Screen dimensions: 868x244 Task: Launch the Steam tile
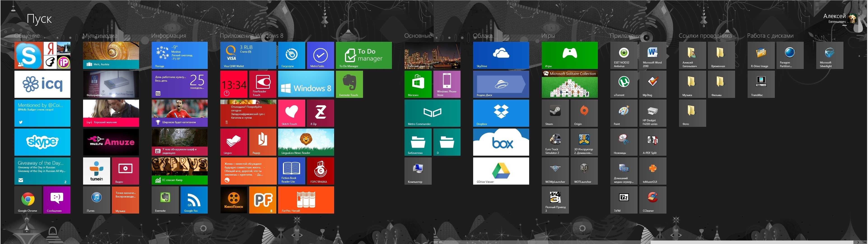click(x=555, y=113)
